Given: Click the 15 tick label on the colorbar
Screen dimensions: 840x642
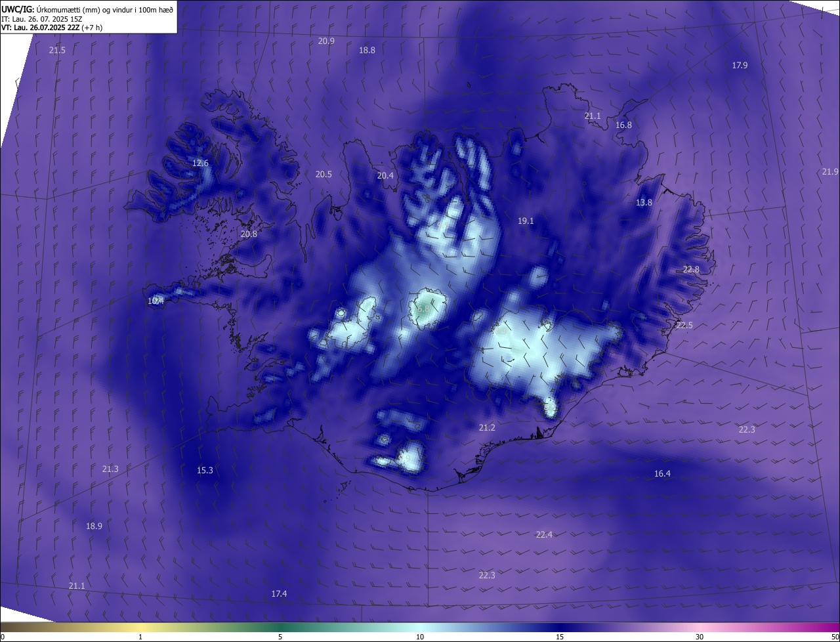Looking at the screenshot, I should tap(560, 637).
